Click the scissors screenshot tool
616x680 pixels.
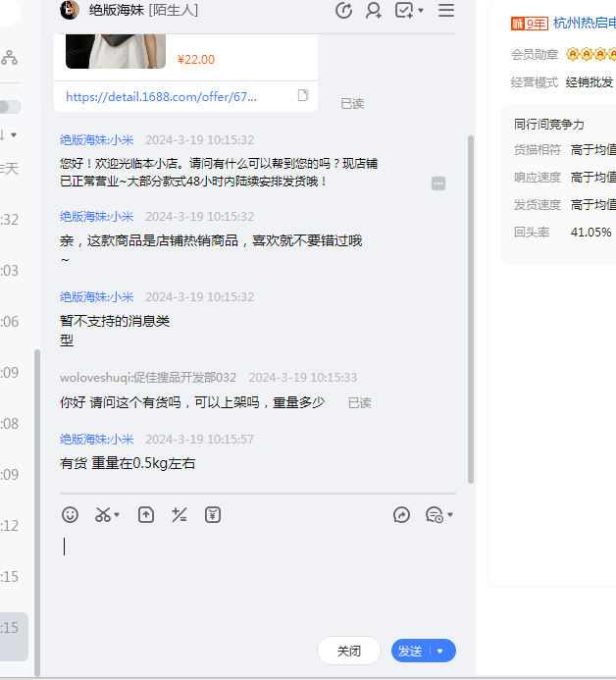coord(103,514)
